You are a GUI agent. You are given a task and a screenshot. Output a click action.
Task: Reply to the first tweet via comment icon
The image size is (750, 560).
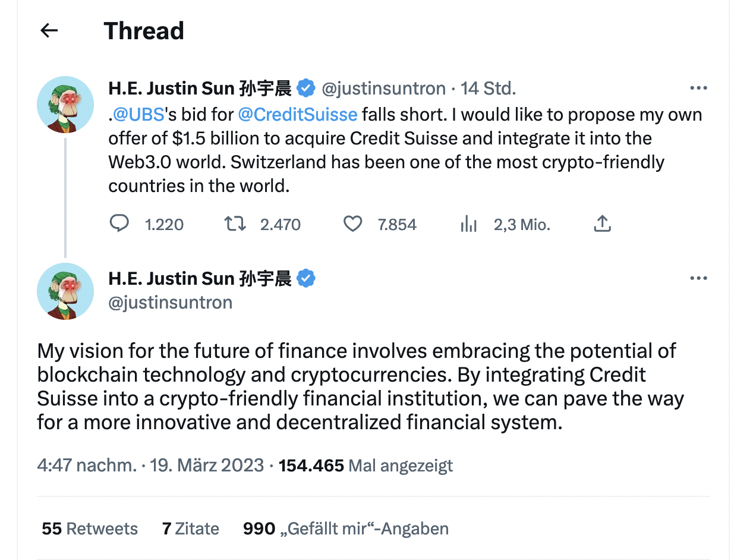point(119,224)
